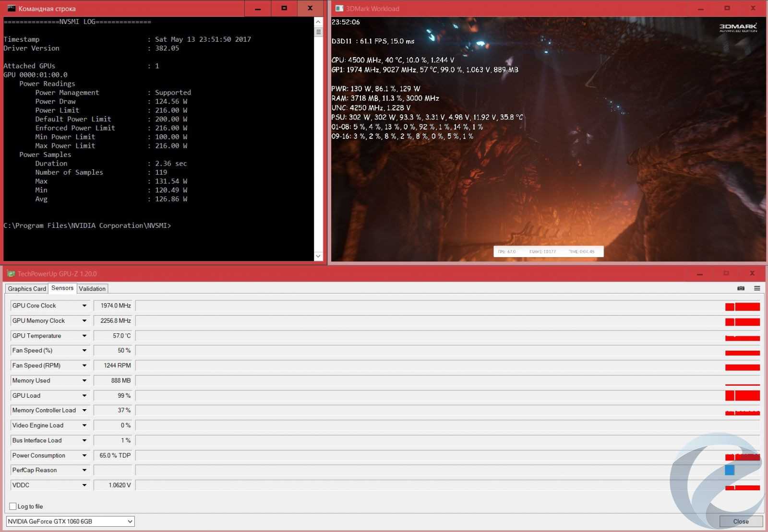Close the GPU-Z window with X
Viewport: 768px width, 532px height.
tap(752, 273)
